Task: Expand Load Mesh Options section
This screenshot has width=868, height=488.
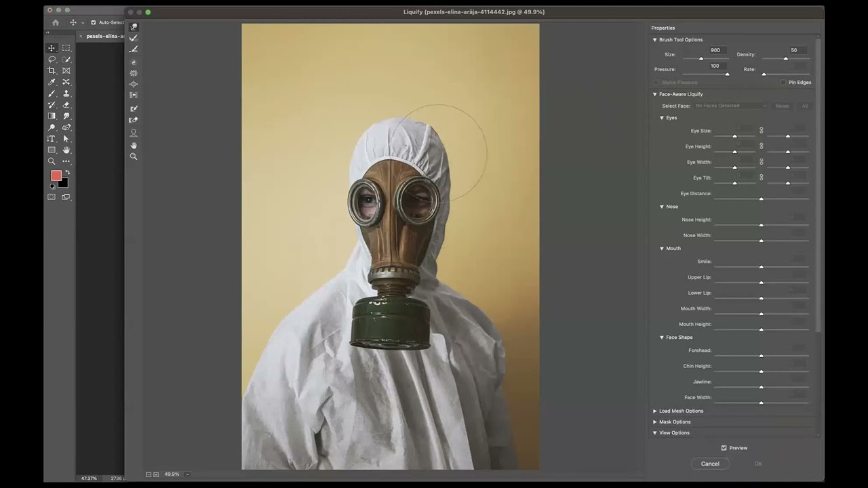Action: point(655,411)
